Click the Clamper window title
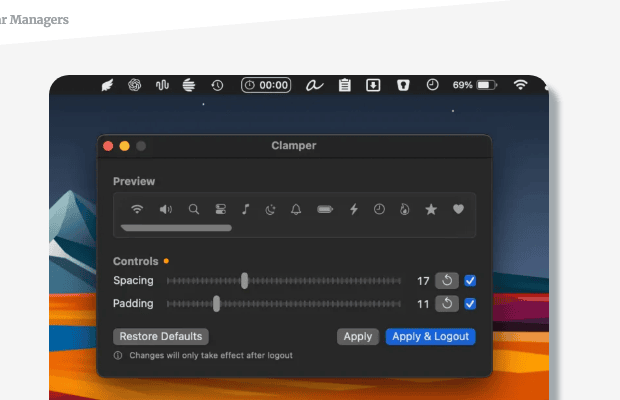Viewport: 620px width, 400px height. click(294, 145)
